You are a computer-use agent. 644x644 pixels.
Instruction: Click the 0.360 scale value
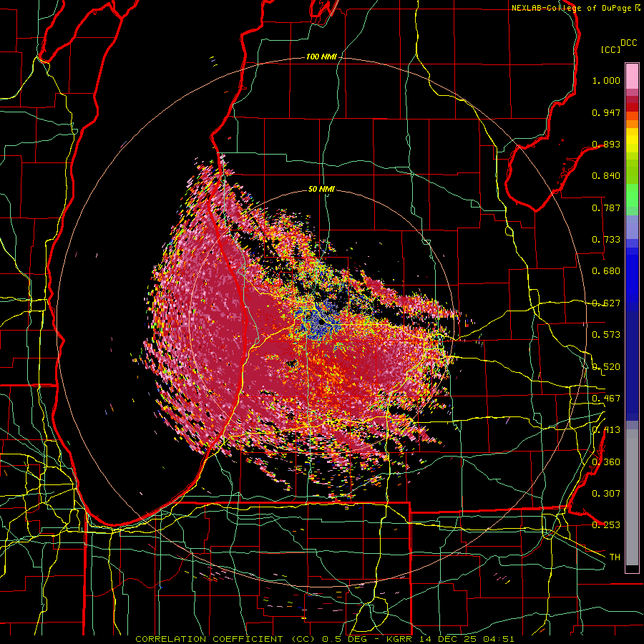coord(606,462)
